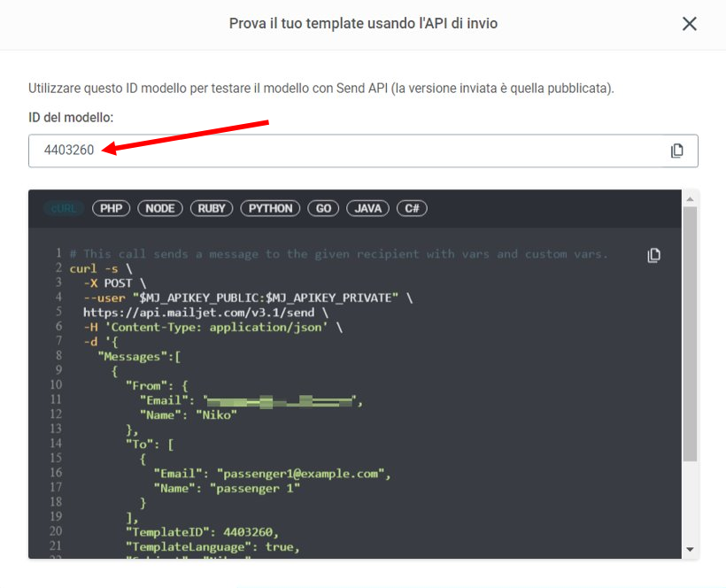The image size is (726, 588).
Task: Copy the code snippet to clipboard
Action: point(653,255)
